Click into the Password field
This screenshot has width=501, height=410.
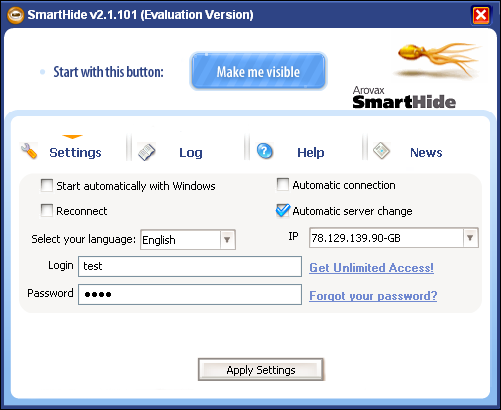(x=190, y=294)
